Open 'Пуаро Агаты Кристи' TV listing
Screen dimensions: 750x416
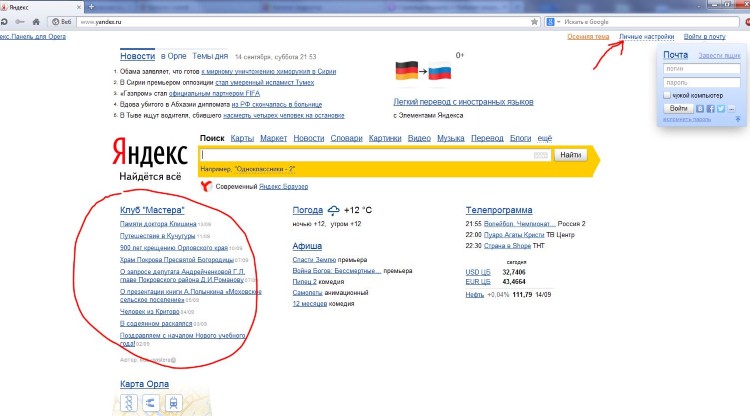pyautogui.click(x=514, y=235)
